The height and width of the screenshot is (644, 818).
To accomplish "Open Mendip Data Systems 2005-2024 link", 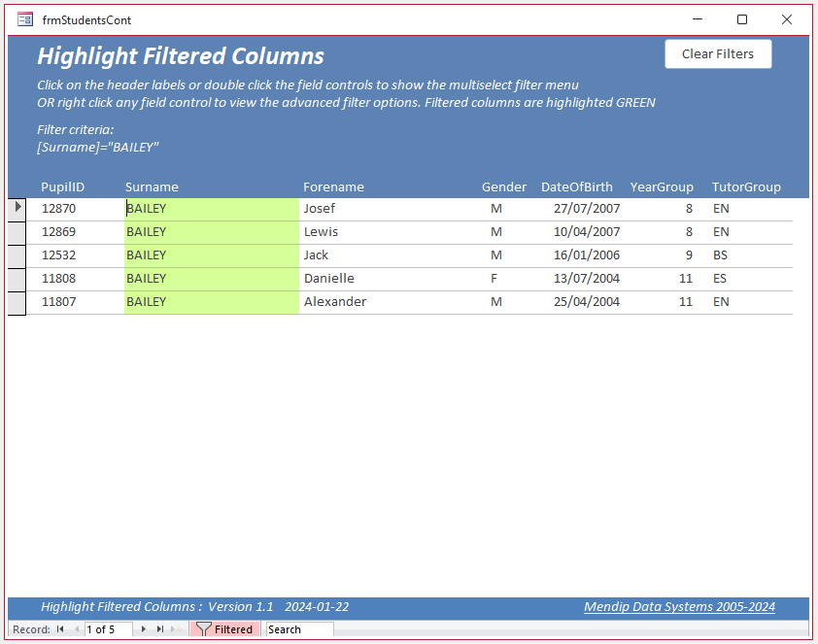I will point(679,606).
